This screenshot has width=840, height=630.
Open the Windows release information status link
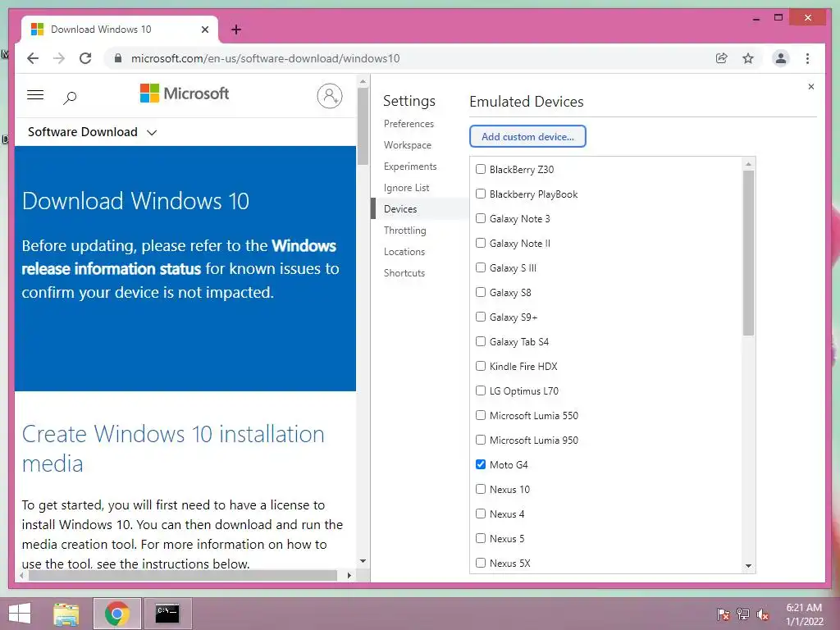point(179,257)
